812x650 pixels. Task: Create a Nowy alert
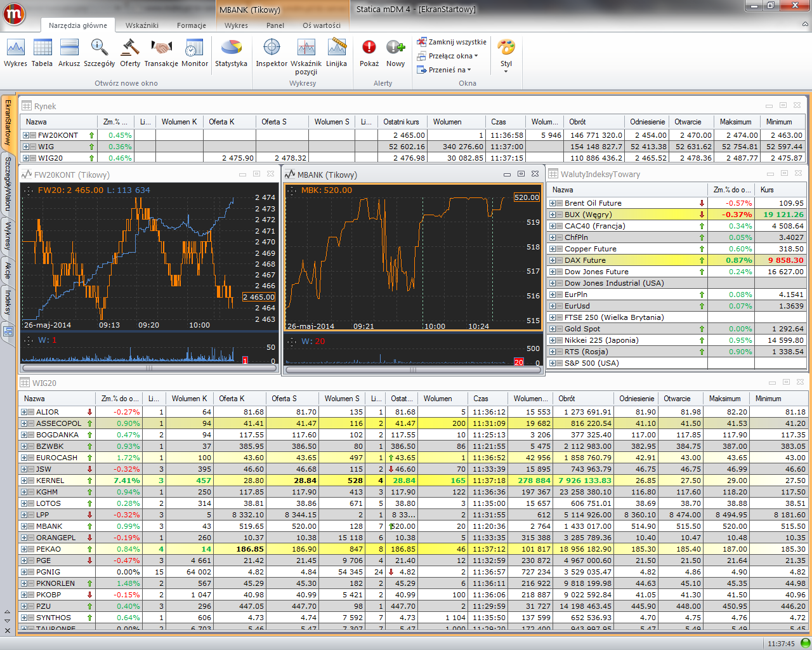395,53
